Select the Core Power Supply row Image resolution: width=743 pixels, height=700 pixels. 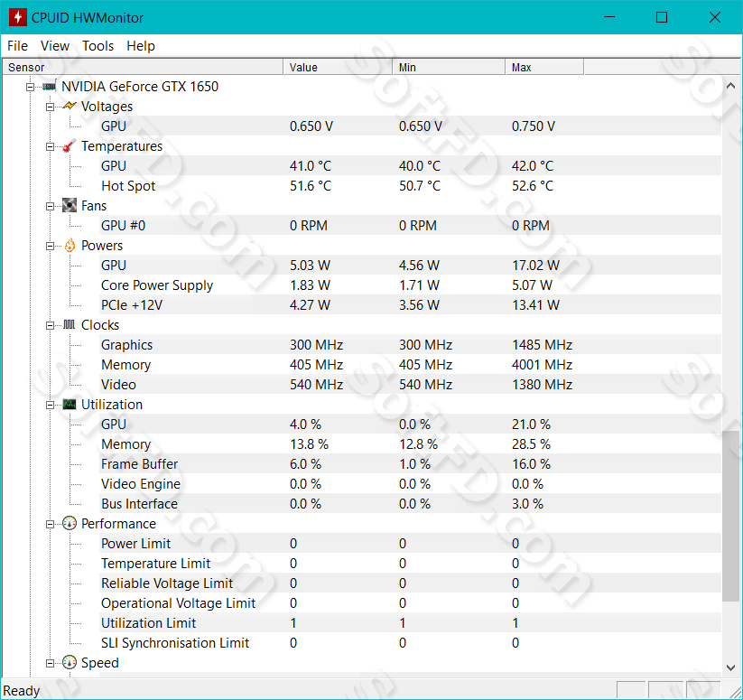pyautogui.click(x=411, y=285)
